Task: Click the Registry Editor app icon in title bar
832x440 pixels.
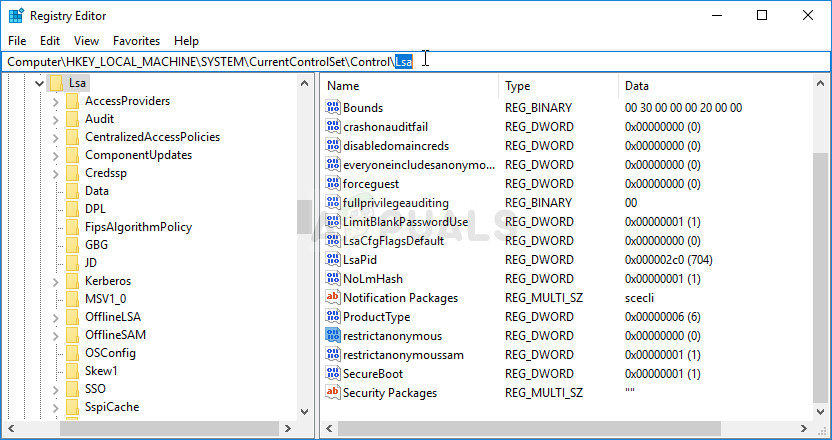Action: pos(16,16)
